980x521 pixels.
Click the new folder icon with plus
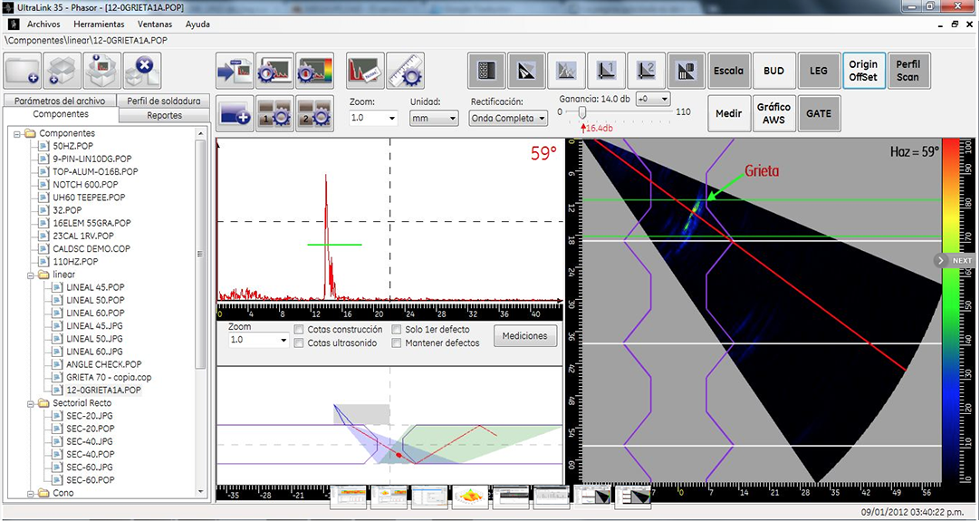point(23,71)
